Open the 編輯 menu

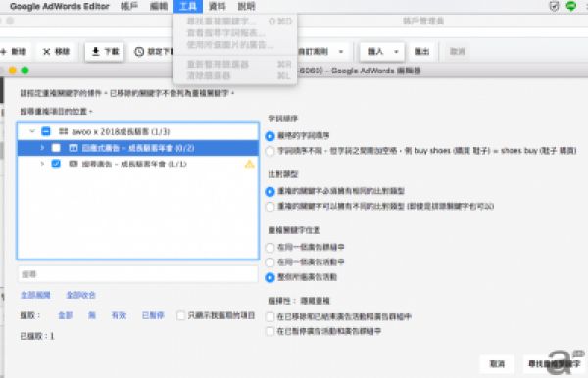coord(159,6)
